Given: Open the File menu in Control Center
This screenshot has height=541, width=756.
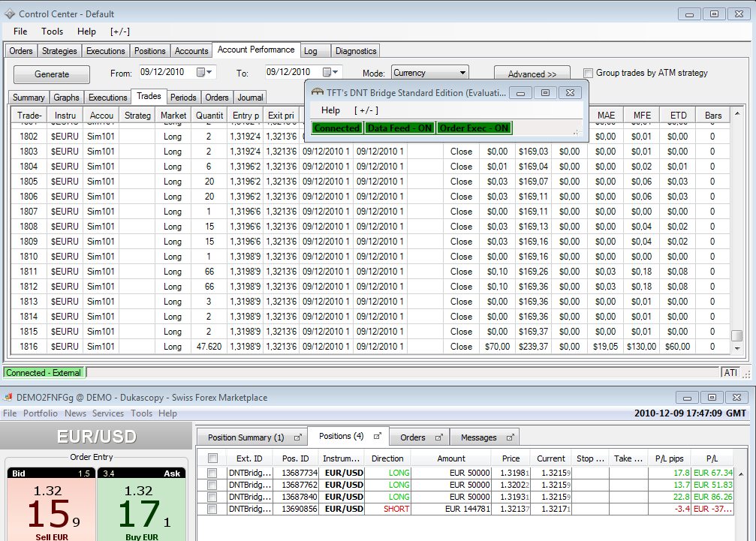Looking at the screenshot, I should coord(20,32).
